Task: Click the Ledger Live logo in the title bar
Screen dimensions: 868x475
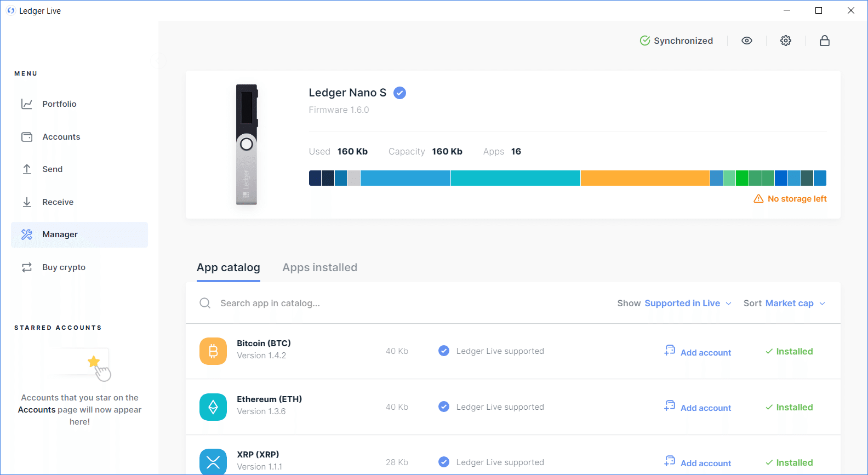Action: click(11, 10)
